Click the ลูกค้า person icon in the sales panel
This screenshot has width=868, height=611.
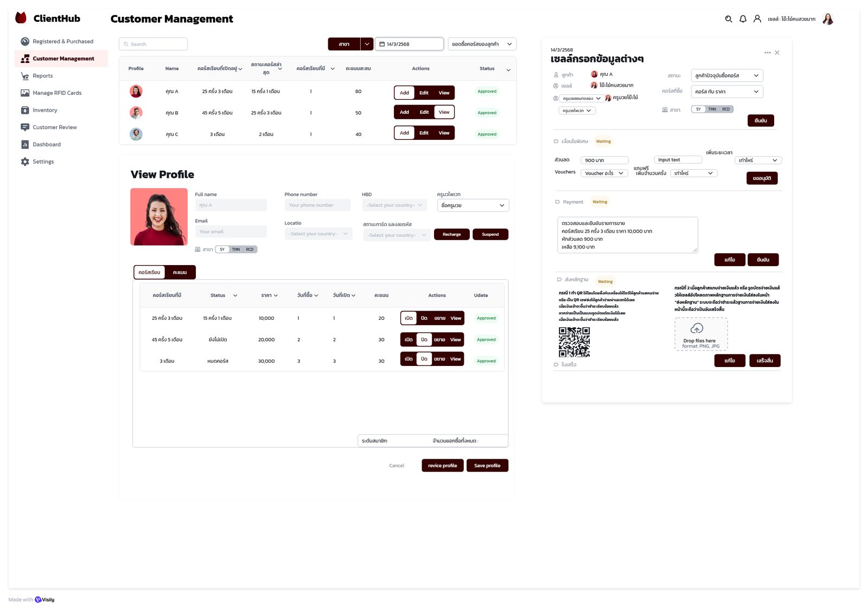click(556, 75)
